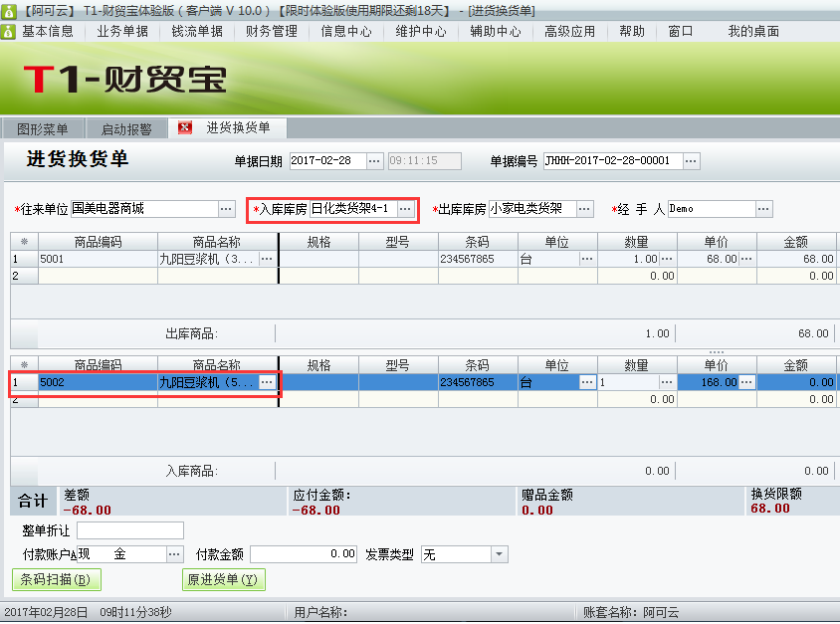Click quantity cell with 1 in 5002 row
Viewport: 840px width, 624px height.
tap(628, 382)
